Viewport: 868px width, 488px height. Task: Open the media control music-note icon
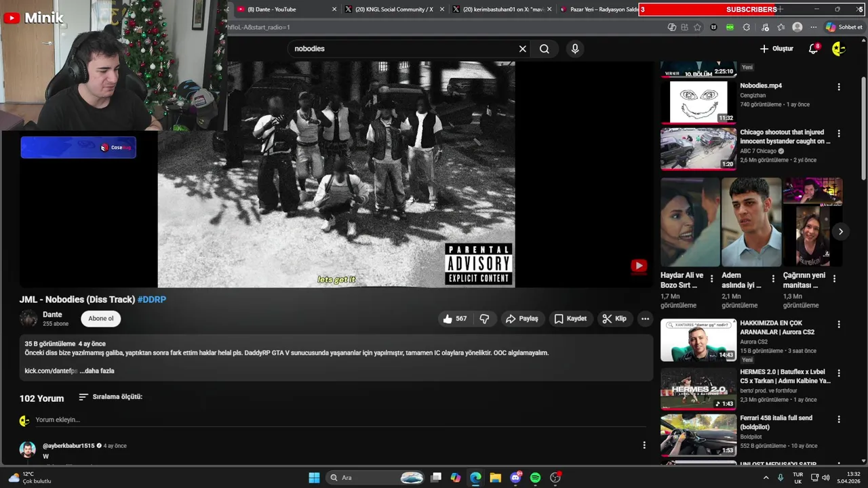click(765, 27)
